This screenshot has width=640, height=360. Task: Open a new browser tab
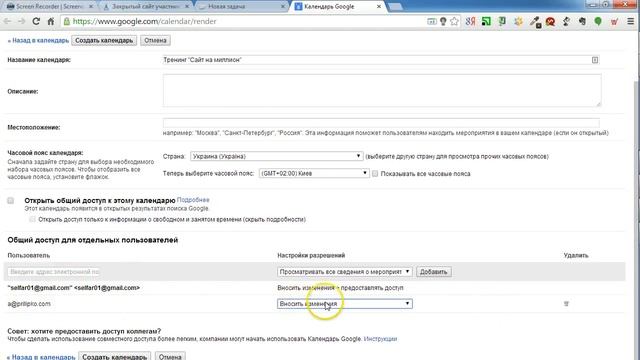[x=395, y=7]
